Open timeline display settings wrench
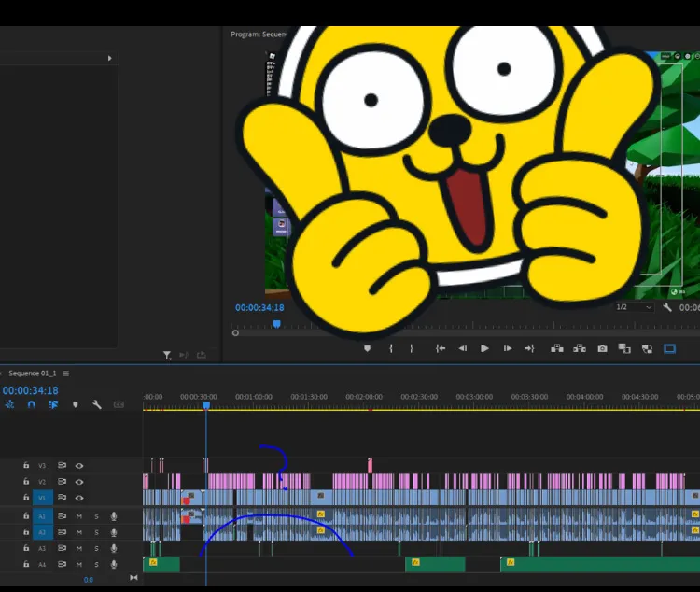 coord(97,405)
